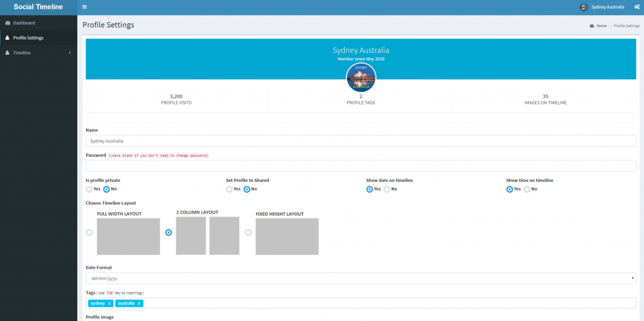
Task: Click the Member since May 2019 text
Action: point(360,59)
